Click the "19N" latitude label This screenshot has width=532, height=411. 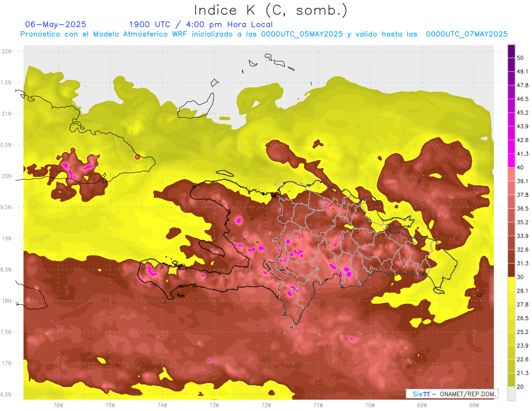(x=7, y=239)
